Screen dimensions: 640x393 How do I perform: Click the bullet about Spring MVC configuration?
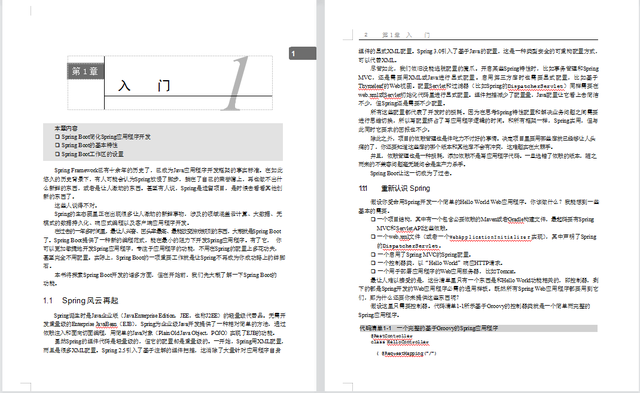(x=421, y=254)
